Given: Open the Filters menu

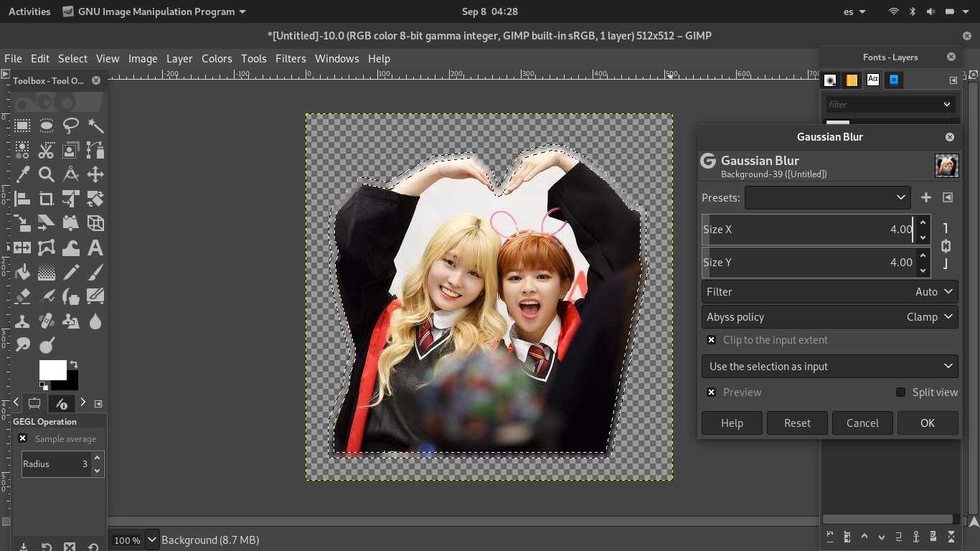Looking at the screenshot, I should click(291, 59).
